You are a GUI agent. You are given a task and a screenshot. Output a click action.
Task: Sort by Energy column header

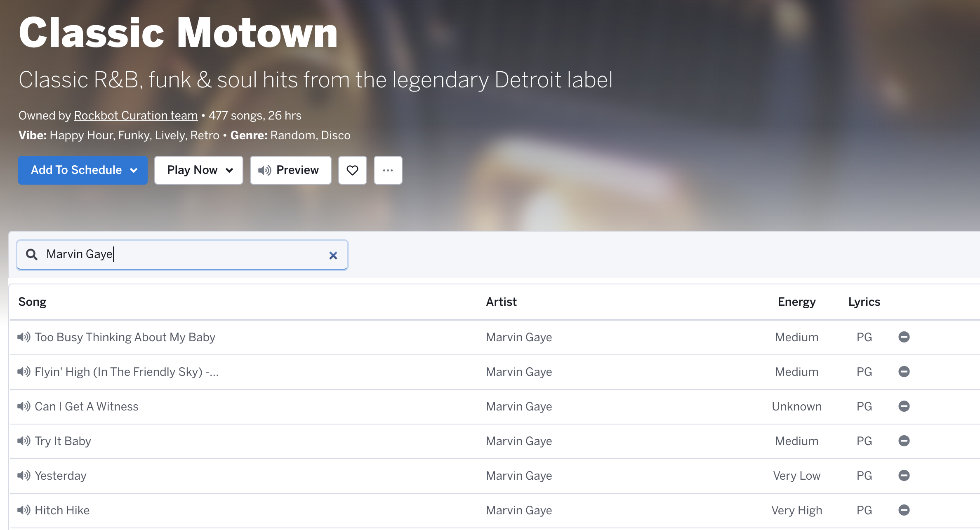tap(796, 302)
